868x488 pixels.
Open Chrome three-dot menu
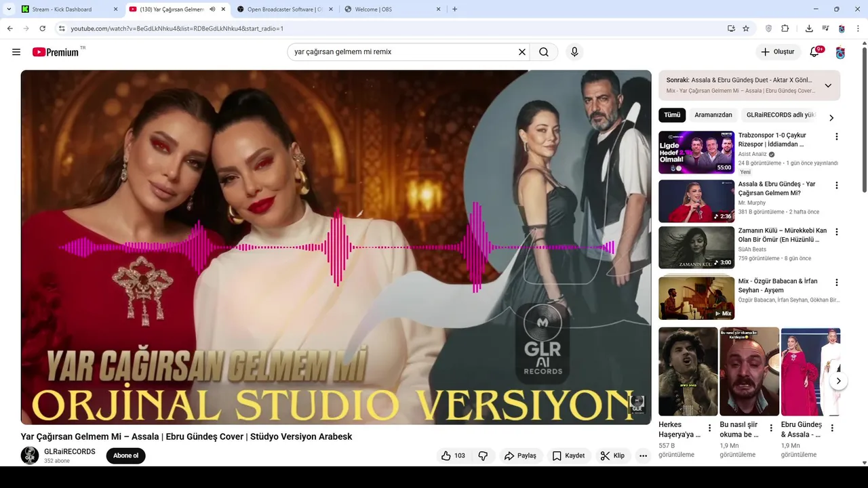tap(859, 28)
